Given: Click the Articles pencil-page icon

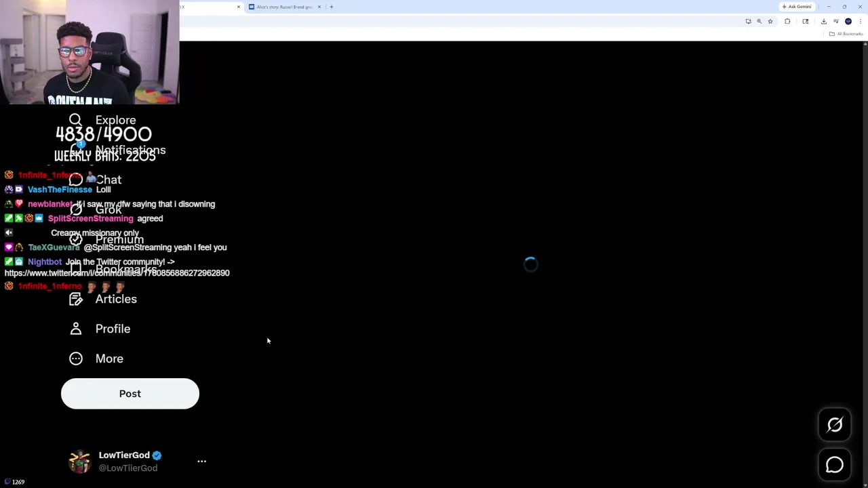Looking at the screenshot, I should tap(75, 299).
